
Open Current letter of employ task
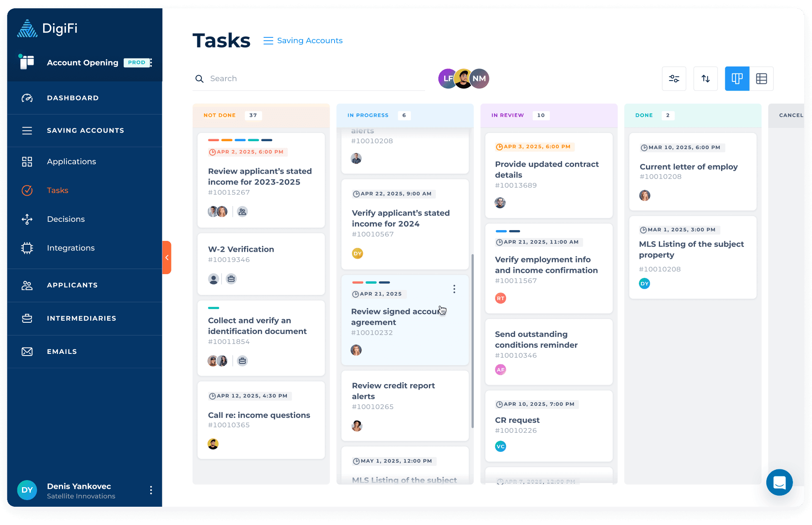coord(693,172)
